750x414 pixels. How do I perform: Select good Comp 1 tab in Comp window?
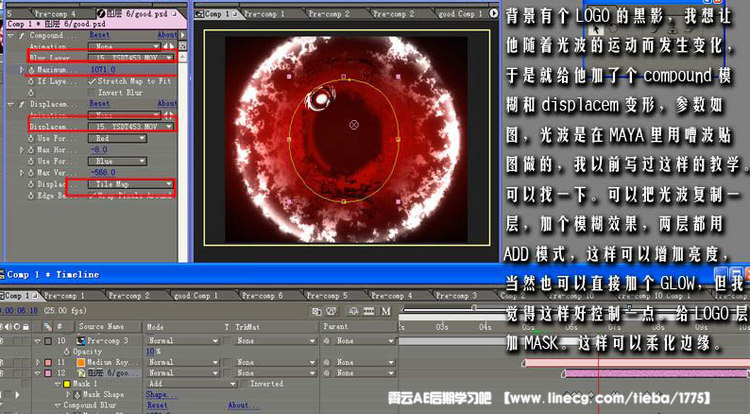(x=460, y=14)
